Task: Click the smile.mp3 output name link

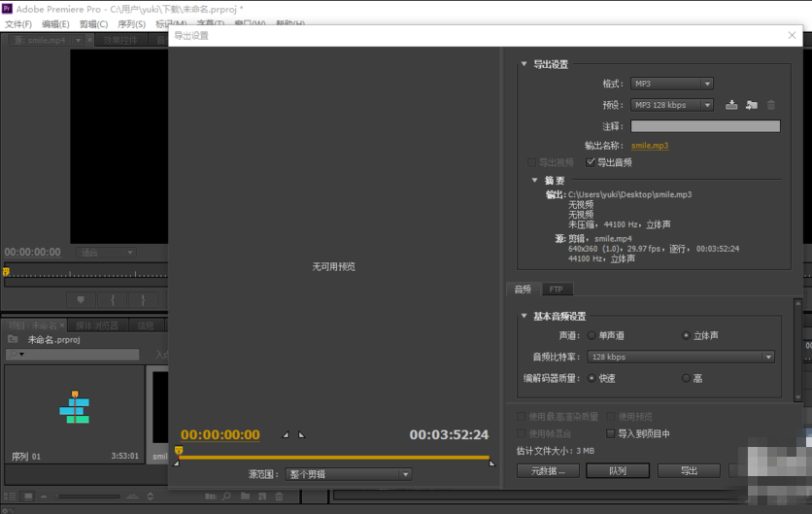Action: (x=650, y=146)
